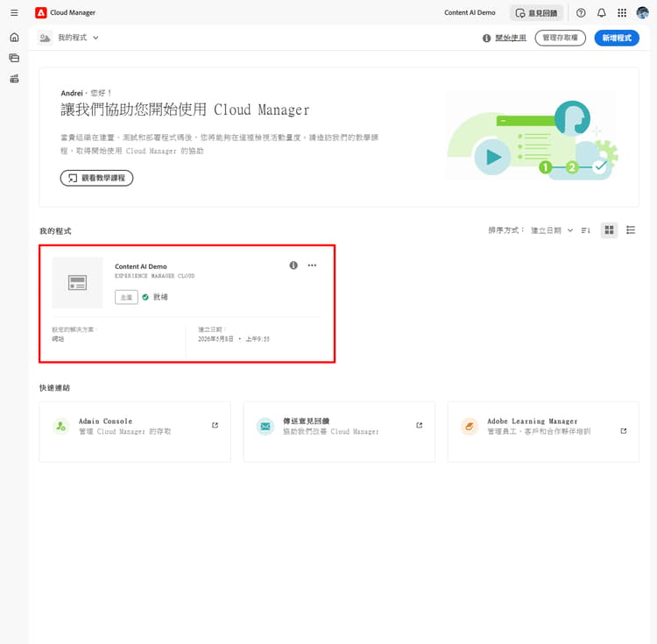This screenshot has height=644, width=657.
Task: Click Adobe Learning Manager card icon
Action: [470, 427]
